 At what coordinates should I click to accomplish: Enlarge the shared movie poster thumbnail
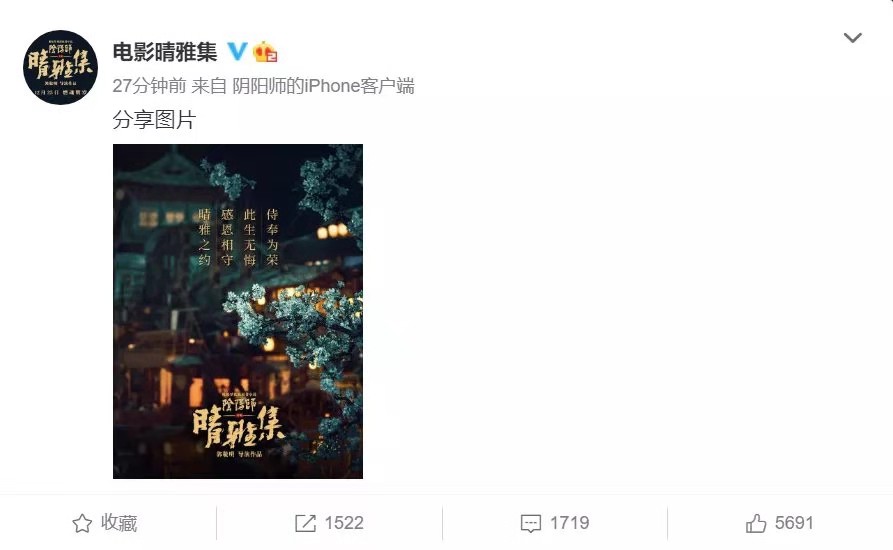238,311
